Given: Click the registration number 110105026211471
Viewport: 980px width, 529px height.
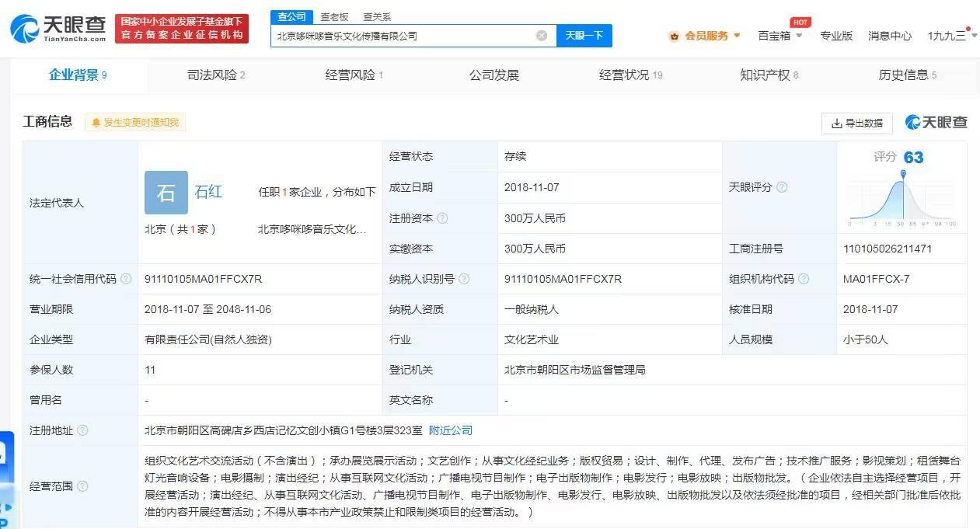Looking at the screenshot, I should (888, 249).
